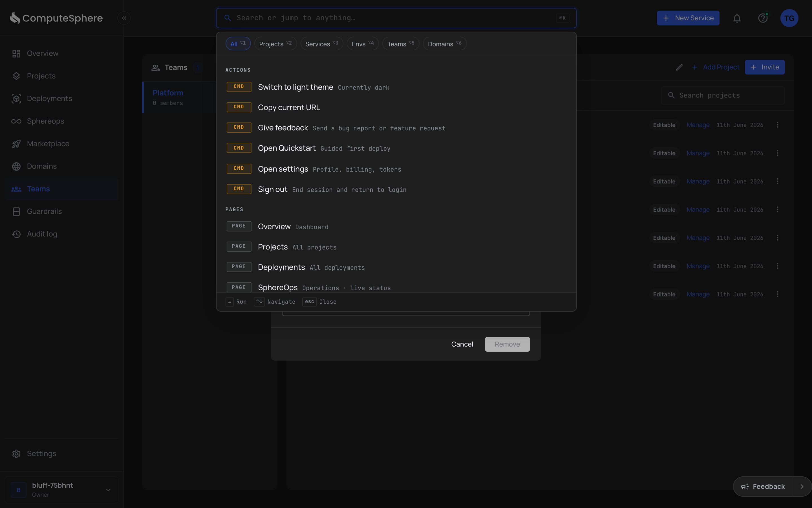812x508 pixels.
Task: Click Cancel in the dialog
Action: (462, 344)
